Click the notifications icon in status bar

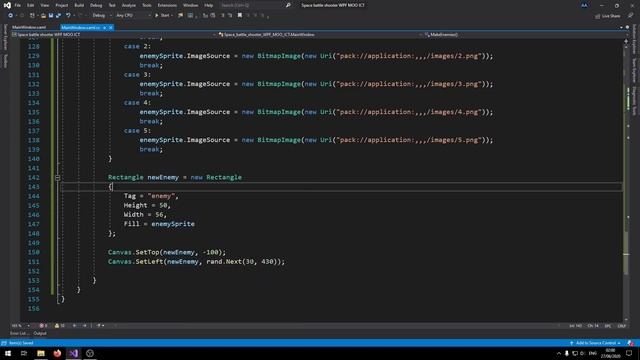[x=631, y=343]
